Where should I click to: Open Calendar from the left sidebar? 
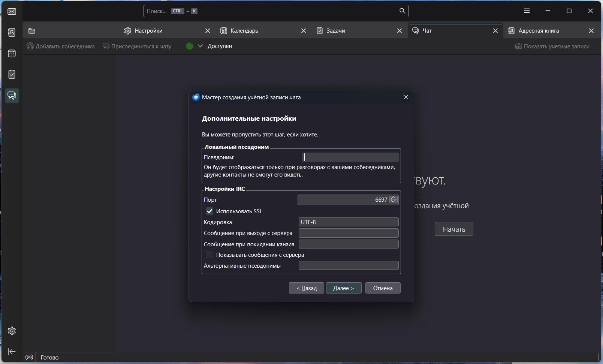(x=12, y=54)
